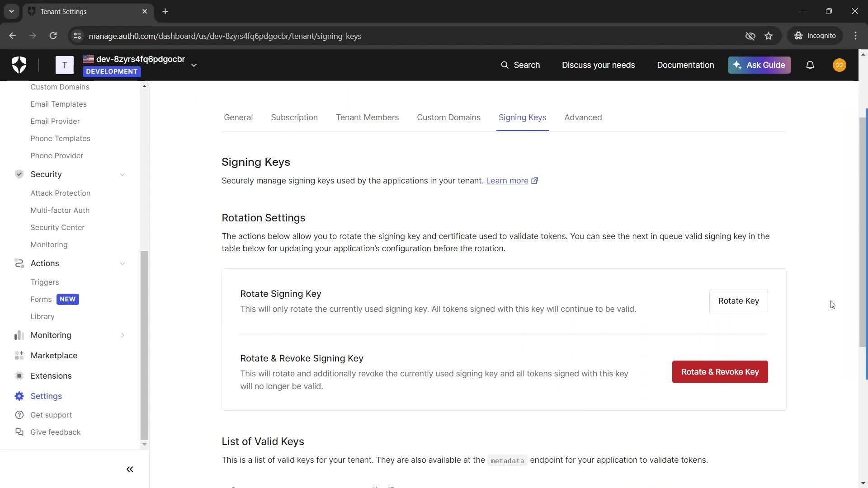Open user profile avatar menu

(840, 65)
